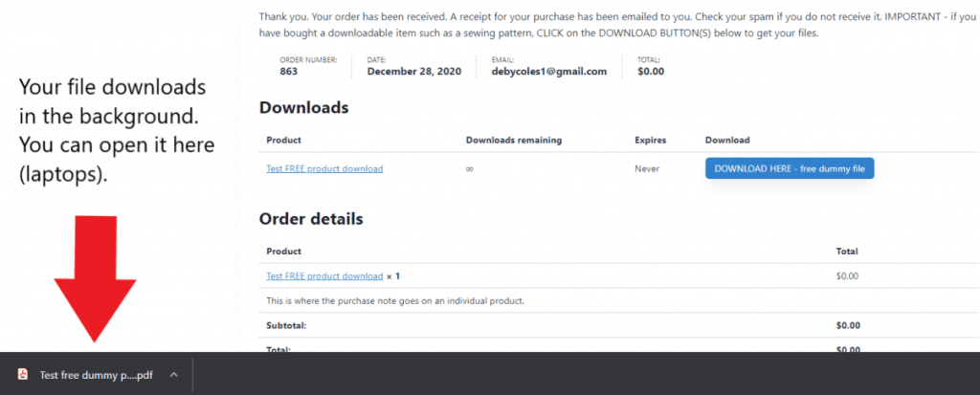This screenshot has height=395, width=980.
Task: Select the email debycoles1@gmail.com
Action: coord(549,71)
